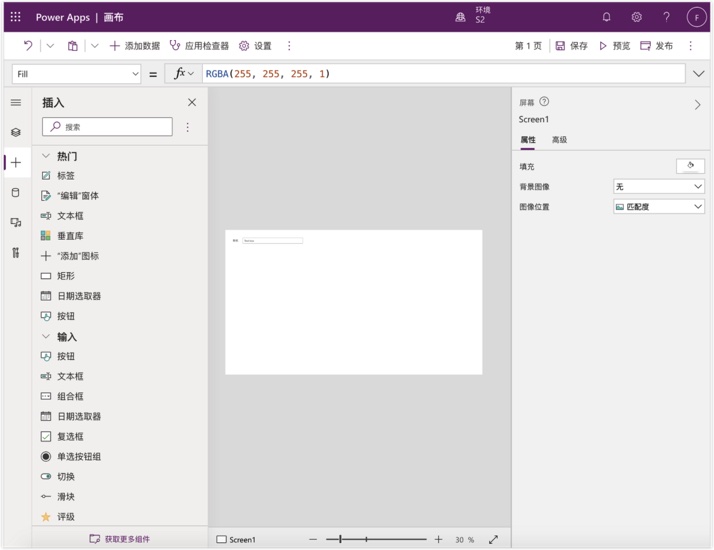Open paste options dropdown chevron
This screenshot has height=550, width=714.
click(95, 46)
